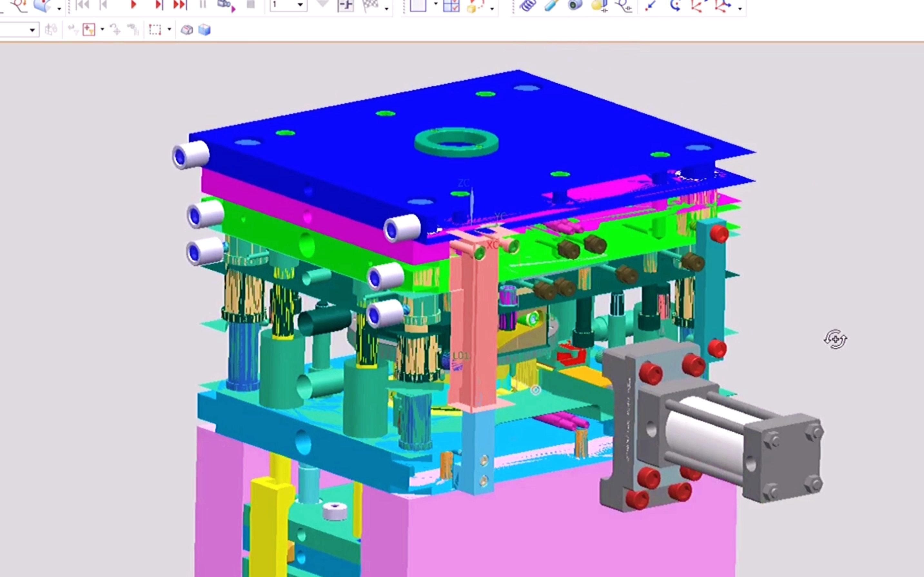
Task: Select the spring connector tool icon
Action: (528, 5)
